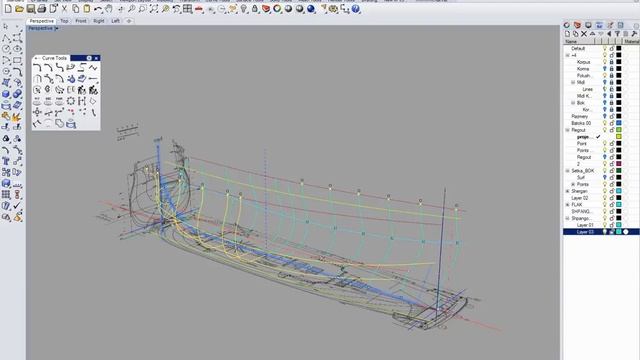Click the gear options icon in Curve Tools title

(89, 58)
